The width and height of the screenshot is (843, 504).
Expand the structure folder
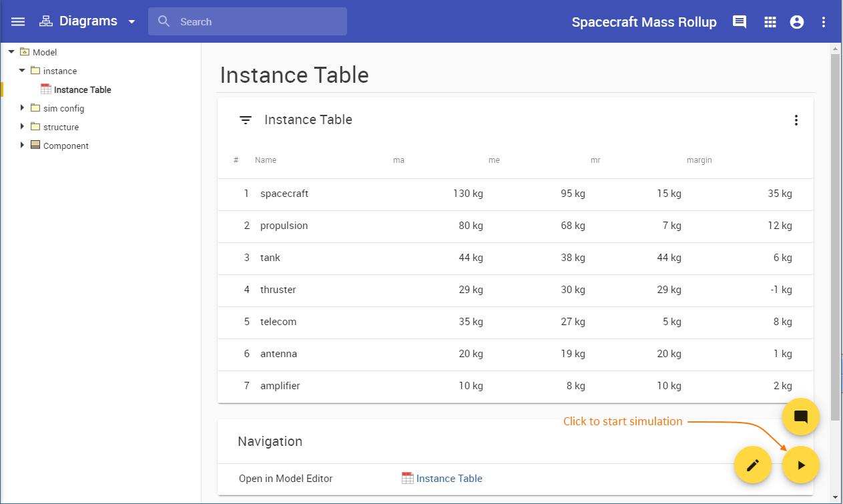[22, 127]
